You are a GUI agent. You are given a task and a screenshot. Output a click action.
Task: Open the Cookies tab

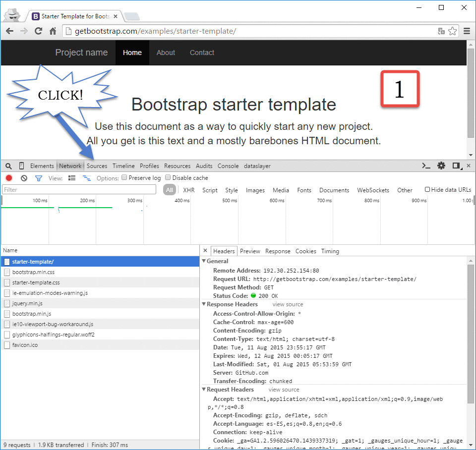(306, 251)
